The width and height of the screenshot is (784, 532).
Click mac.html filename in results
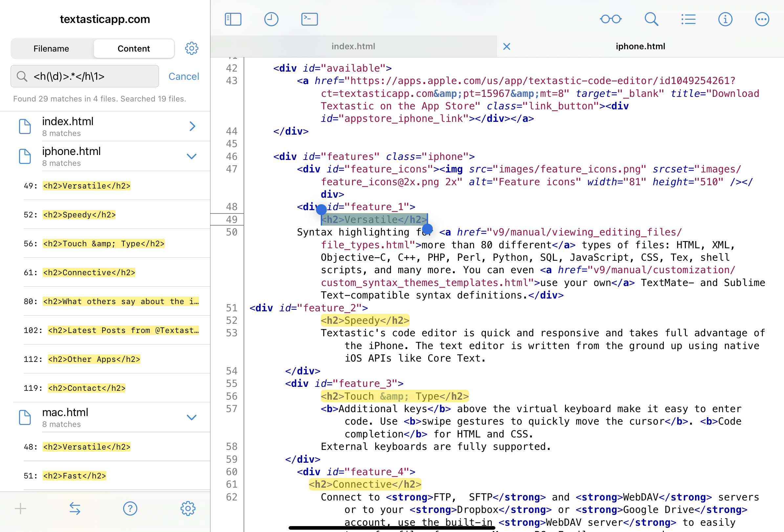65,412
